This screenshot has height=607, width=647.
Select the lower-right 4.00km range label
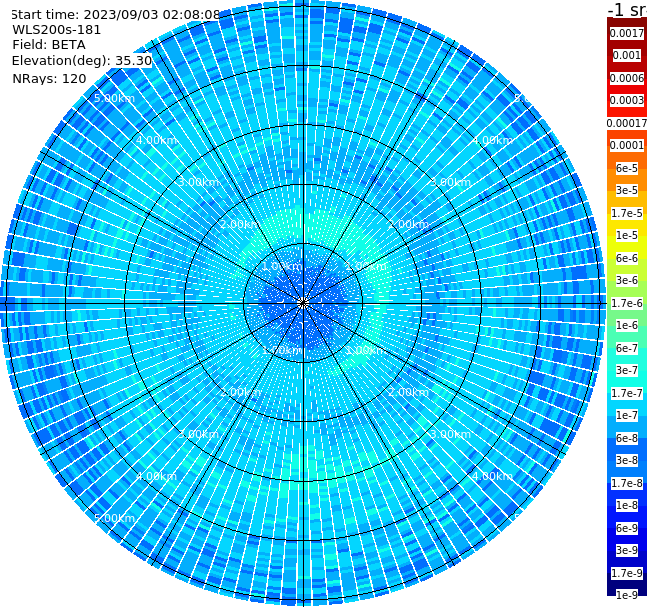click(493, 476)
